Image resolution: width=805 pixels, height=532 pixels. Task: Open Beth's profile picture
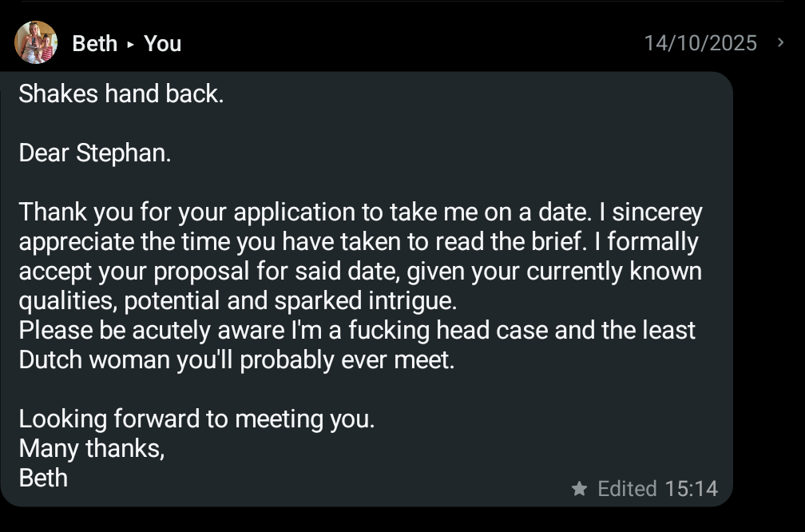(36, 42)
